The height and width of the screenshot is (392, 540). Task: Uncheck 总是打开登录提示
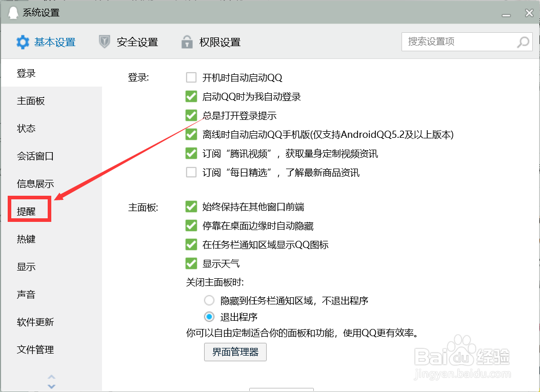click(191, 115)
